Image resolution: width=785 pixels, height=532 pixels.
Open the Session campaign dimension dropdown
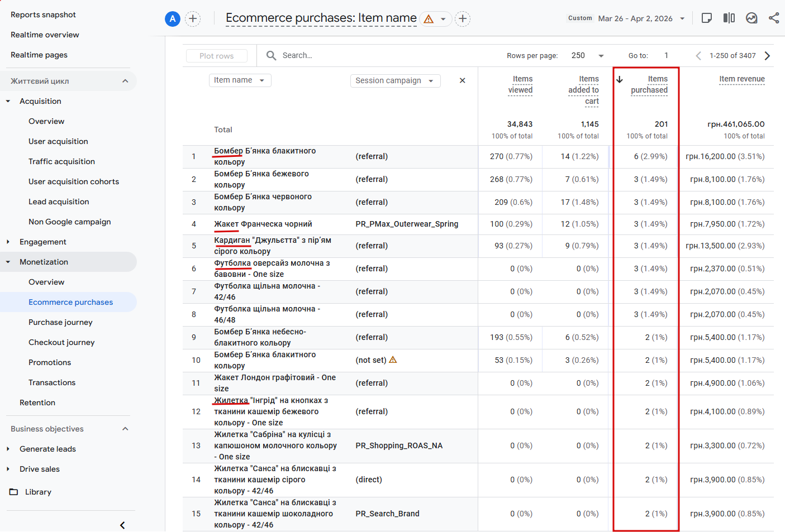[x=395, y=81]
